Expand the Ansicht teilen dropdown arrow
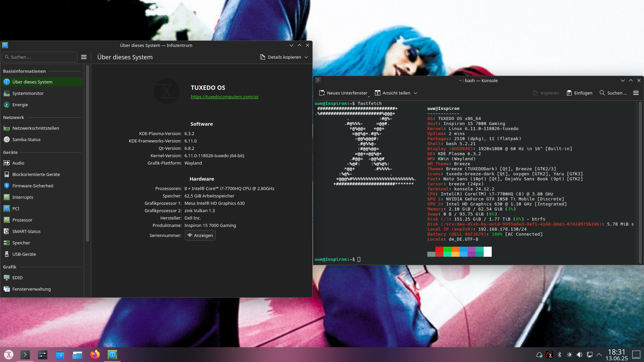The height and width of the screenshot is (362, 644). point(416,93)
